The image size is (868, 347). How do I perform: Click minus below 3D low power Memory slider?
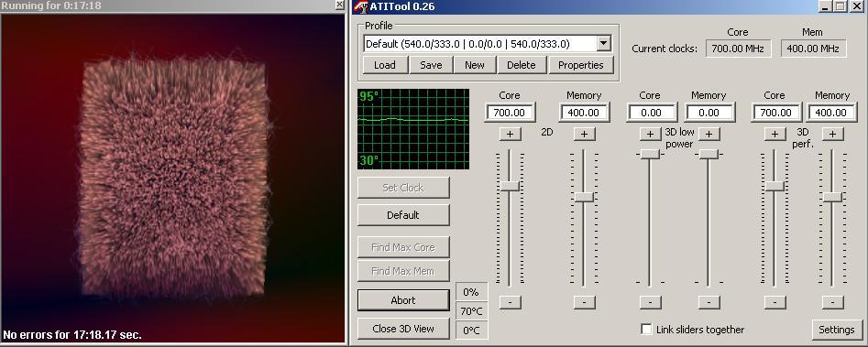(709, 302)
